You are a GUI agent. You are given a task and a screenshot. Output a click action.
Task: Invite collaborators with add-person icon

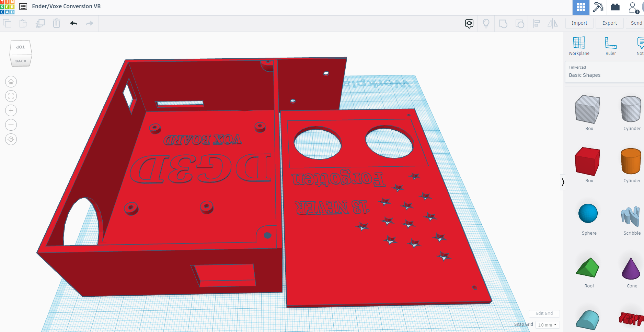coord(633,8)
